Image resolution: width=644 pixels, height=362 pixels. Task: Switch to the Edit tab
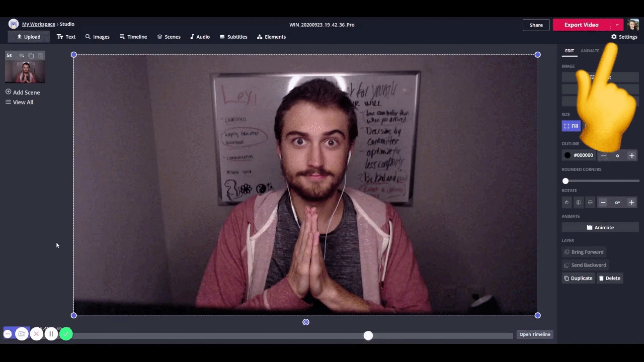569,51
